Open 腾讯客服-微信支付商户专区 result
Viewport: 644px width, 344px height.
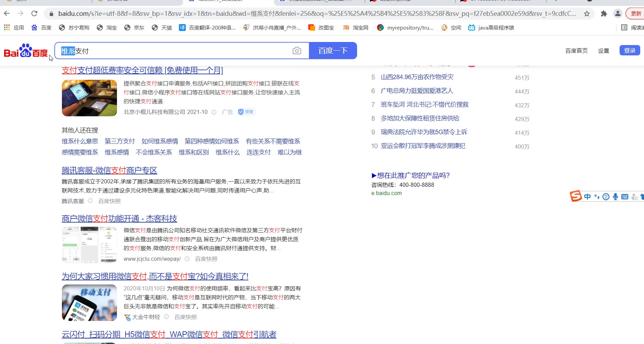tap(109, 170)
